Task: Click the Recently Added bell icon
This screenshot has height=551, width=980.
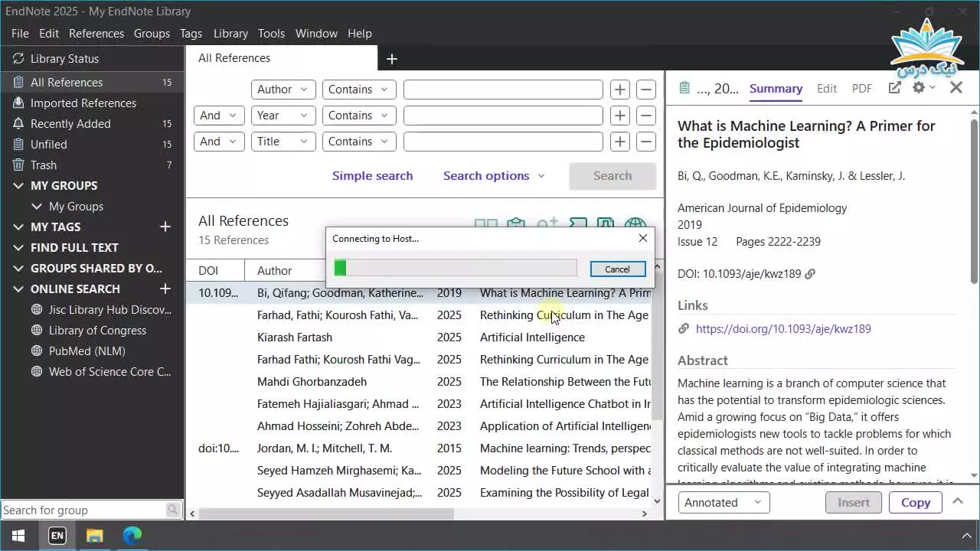Action: 18,124
